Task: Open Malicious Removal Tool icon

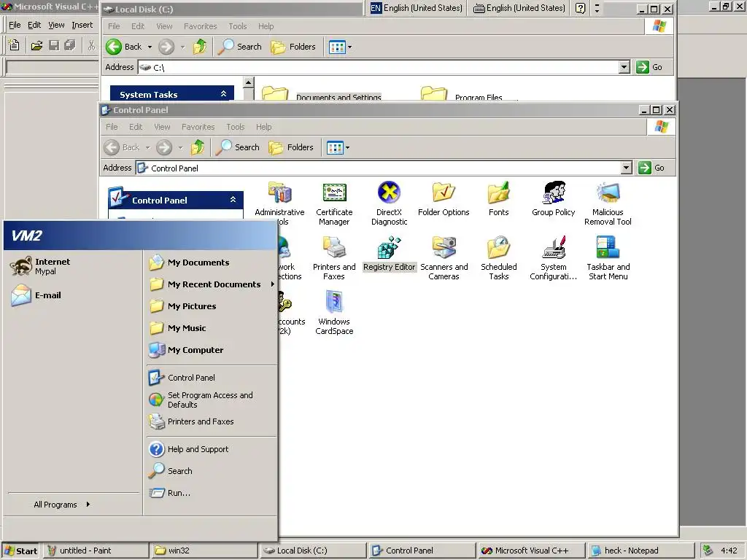Action: pos(608,203)
